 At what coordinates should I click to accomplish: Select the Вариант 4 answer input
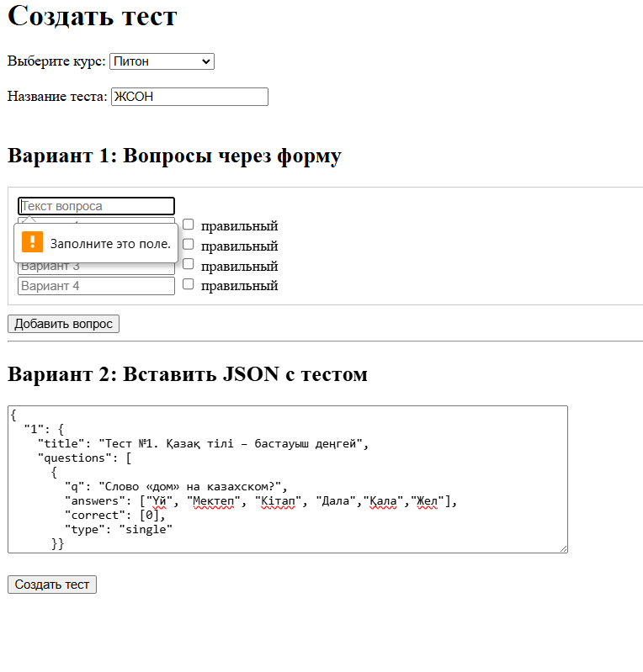(96, 286)
